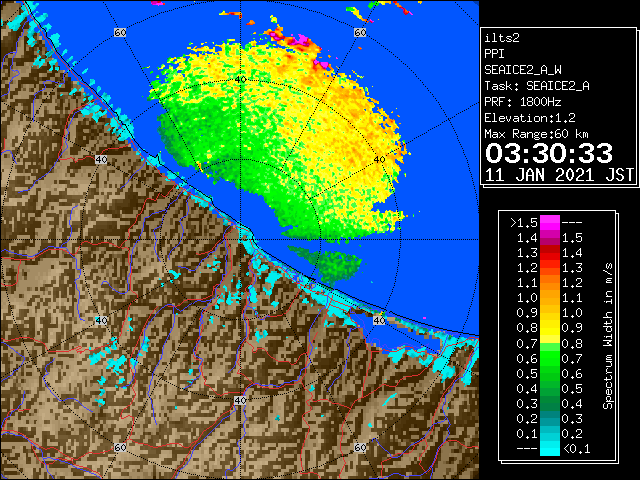
Task: Select the 'Task: SEAICE2_A' line
Action: point(537,86)
